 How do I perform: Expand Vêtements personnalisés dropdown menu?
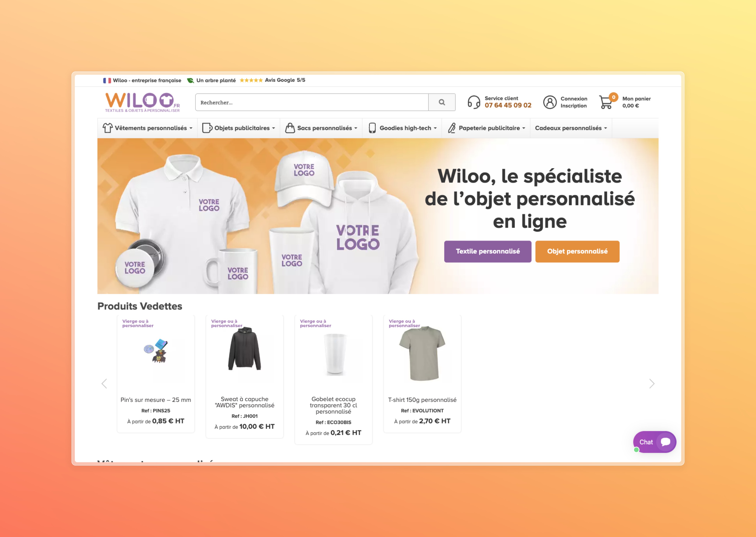[x=147, y=128]
